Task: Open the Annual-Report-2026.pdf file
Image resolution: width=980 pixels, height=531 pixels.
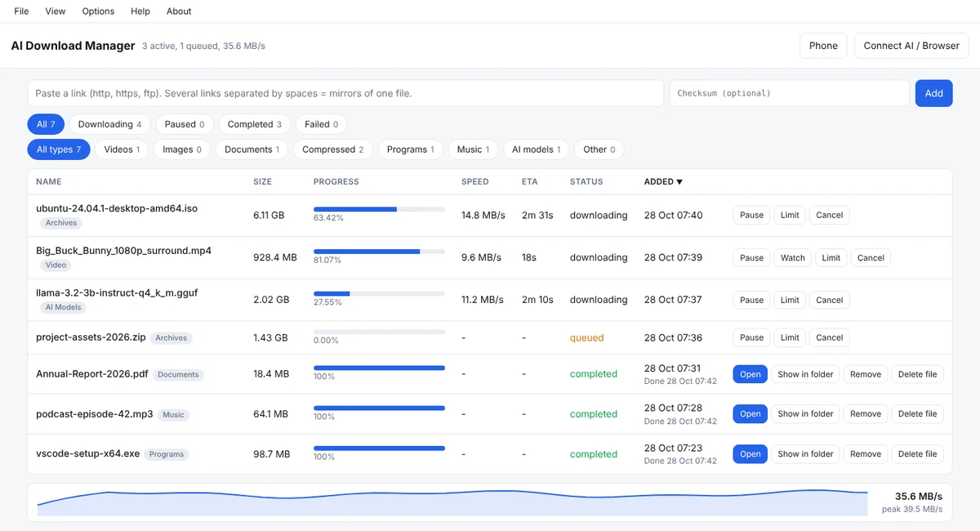Action: click(x=750, y=374)
